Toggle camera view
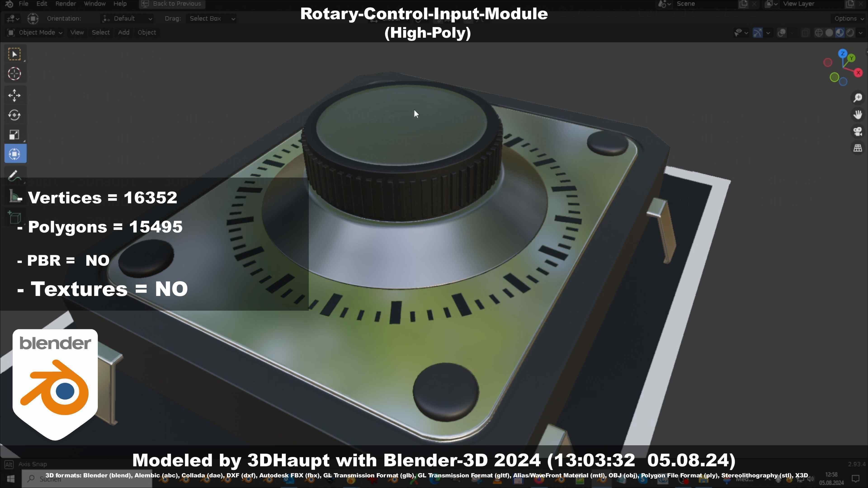The height and width of the screenshot is (488, 868). pos(858,131)
